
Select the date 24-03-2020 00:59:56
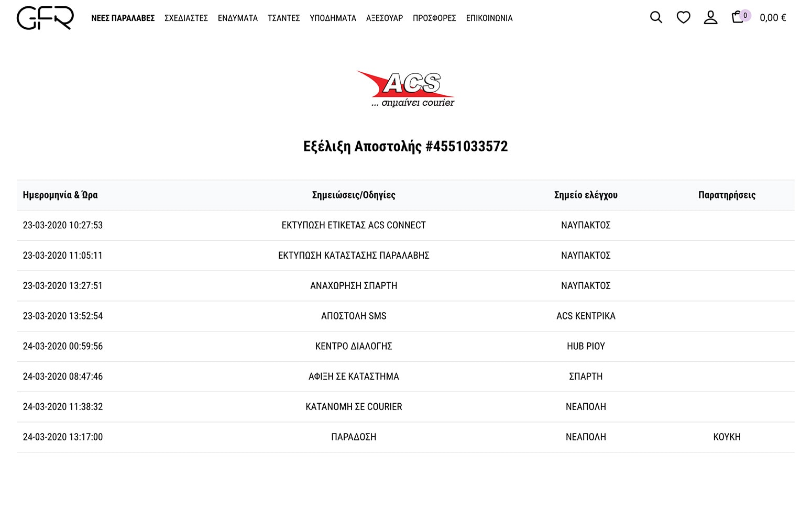(63, 346)
